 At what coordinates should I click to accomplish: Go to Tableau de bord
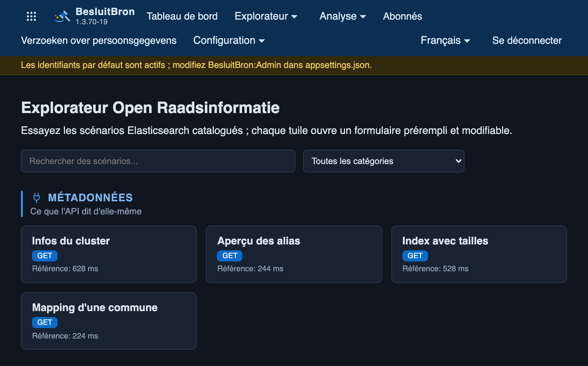182,16
